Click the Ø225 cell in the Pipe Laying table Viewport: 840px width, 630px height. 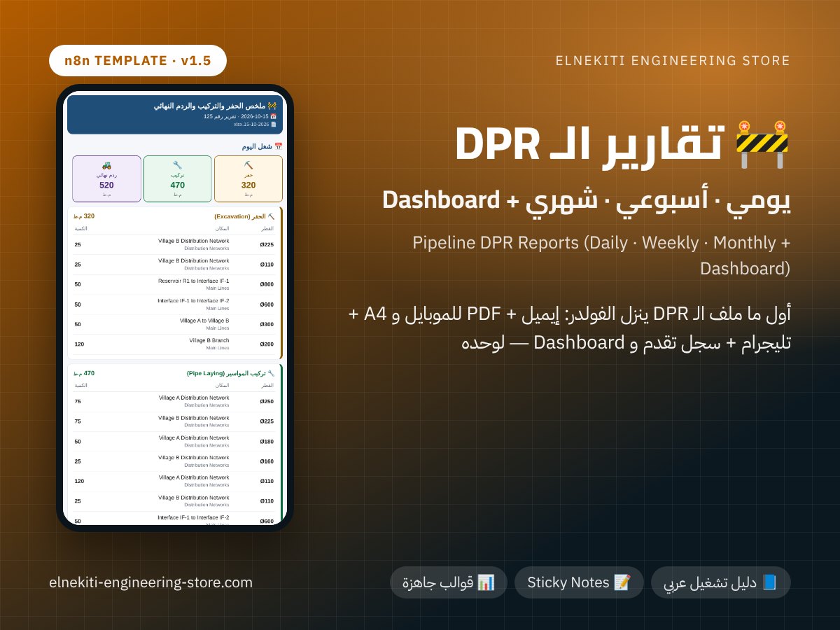[x=267, y=421]
